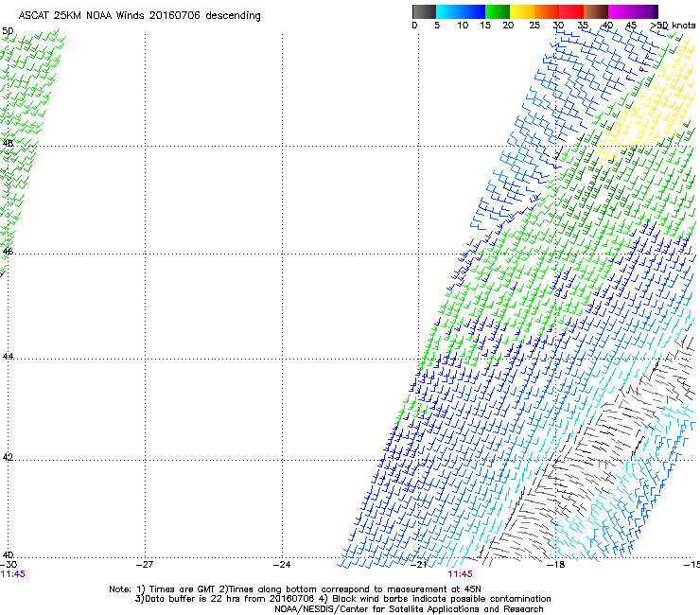Viewport: 700px width, 615px height.
Task: Select the yellow 20-25 knots color band
Action: pos(522,11)
